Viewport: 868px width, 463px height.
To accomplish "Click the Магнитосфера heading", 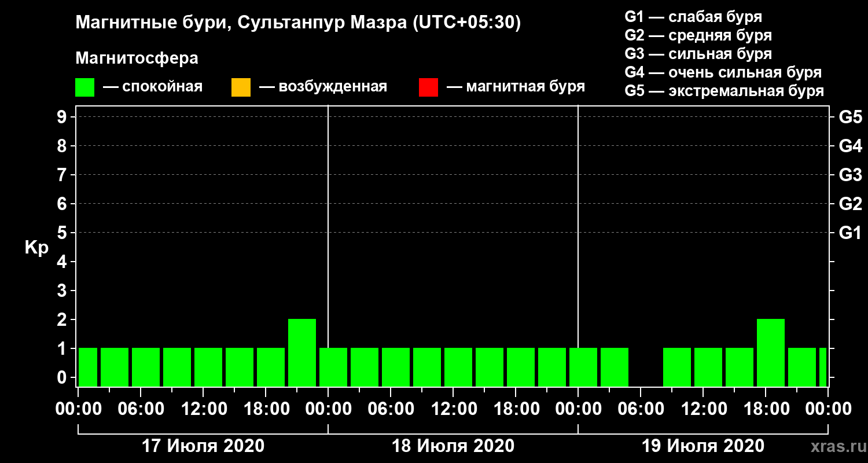I will (x=137, y=58).
